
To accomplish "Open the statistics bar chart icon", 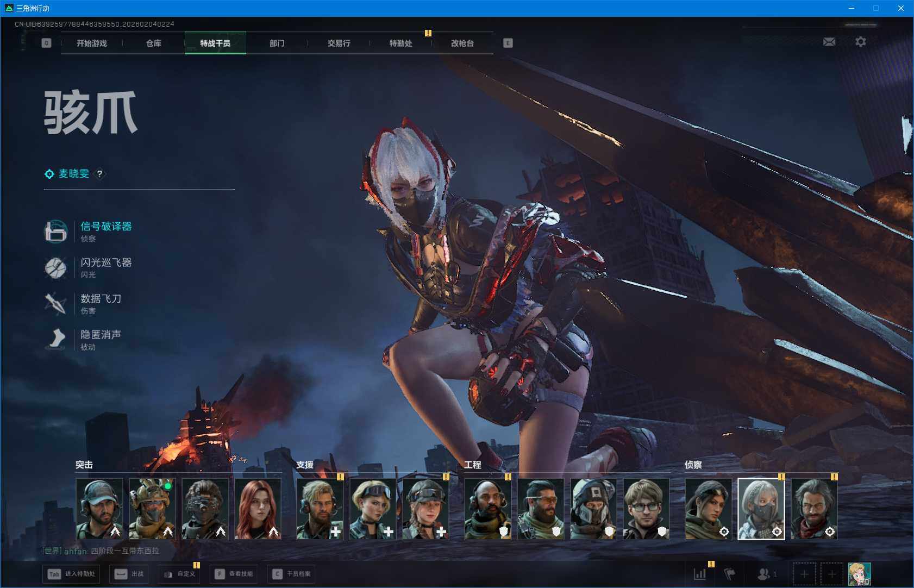I will [x=700, y=574].
